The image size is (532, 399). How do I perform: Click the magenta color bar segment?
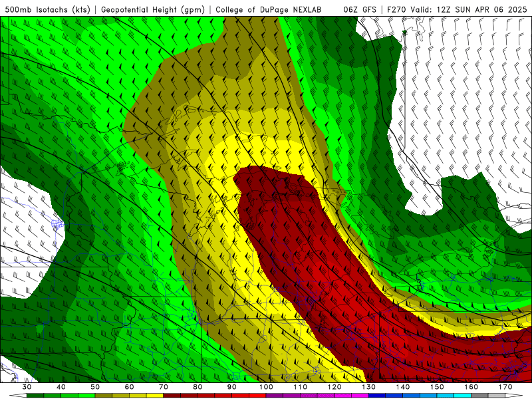click(360, 396)
